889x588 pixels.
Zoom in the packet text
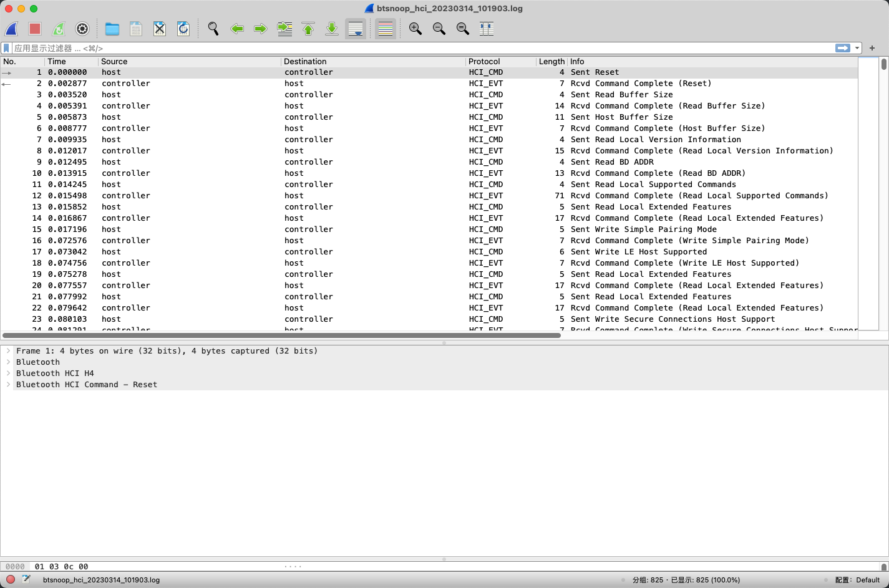(415, 29)
